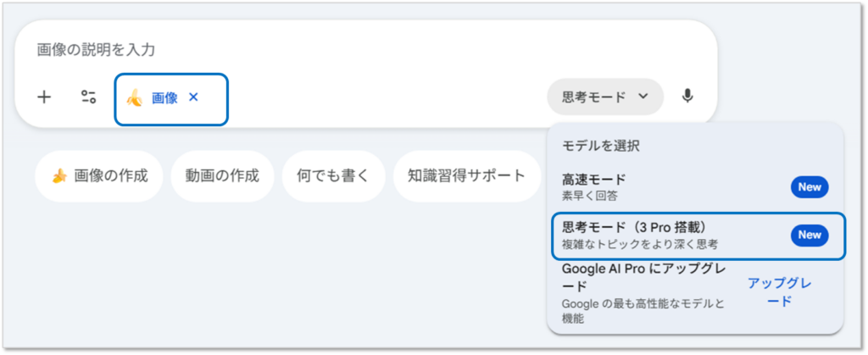Click the plus icon to add files

pyautogui.click(x=44, y=97)
